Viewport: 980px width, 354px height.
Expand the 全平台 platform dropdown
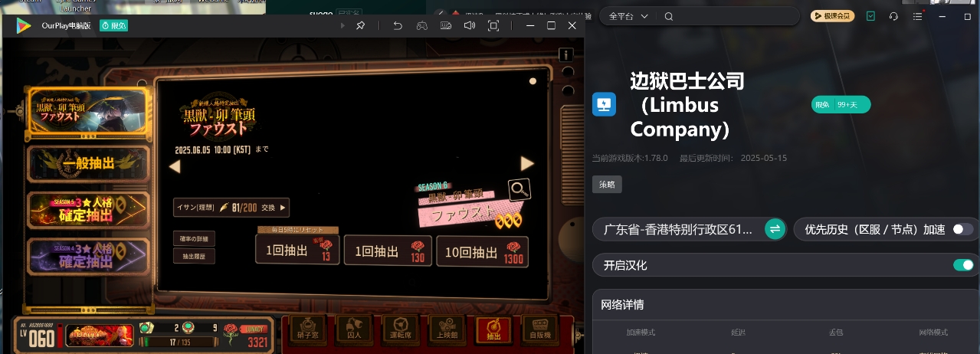pos(628,16)
